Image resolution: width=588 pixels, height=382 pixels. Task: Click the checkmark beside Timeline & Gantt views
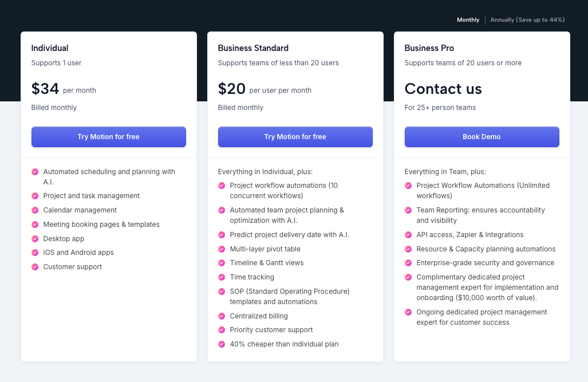[x=222, y=263]
